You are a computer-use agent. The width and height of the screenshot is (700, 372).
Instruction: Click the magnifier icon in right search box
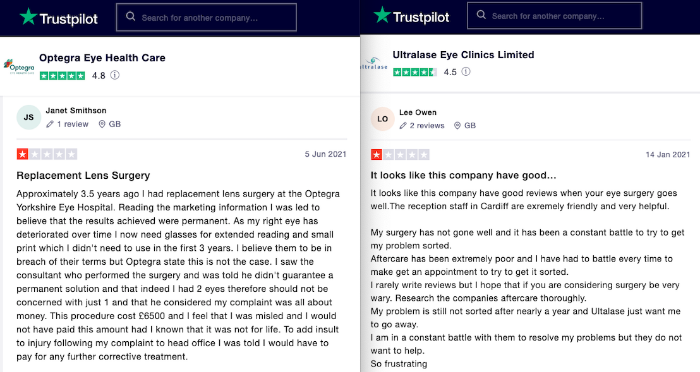point(481,15)
